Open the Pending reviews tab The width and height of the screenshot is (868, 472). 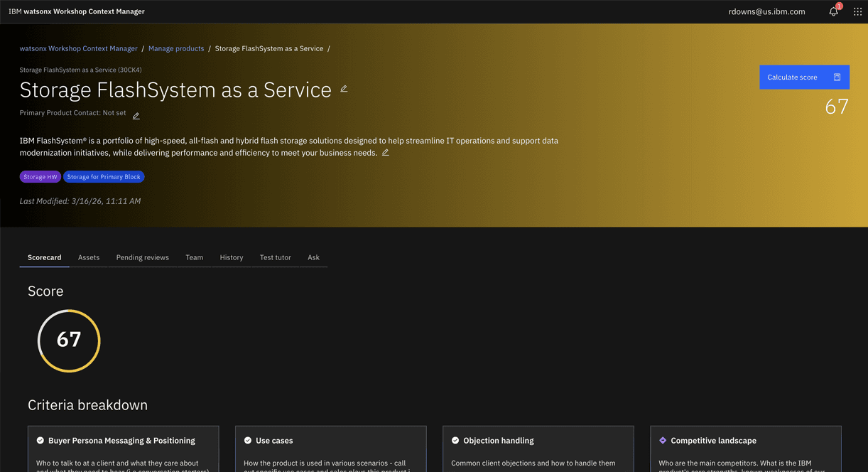(x=143, y=257)
